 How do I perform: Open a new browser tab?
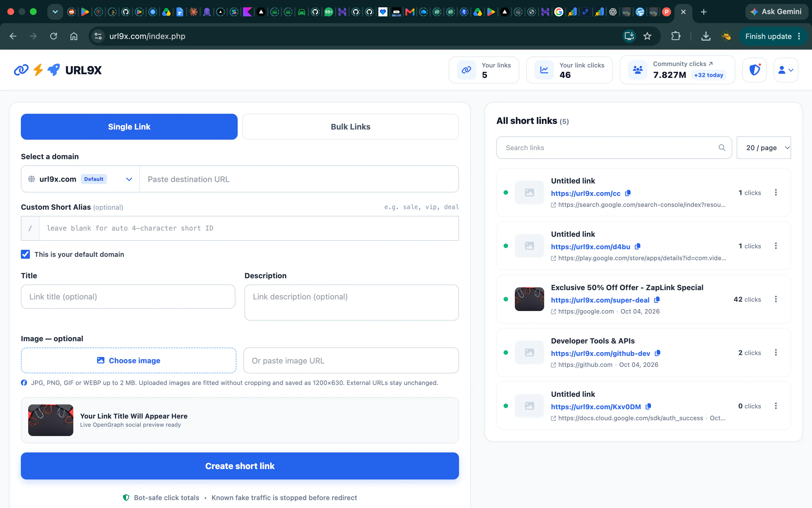pyautogui.click(x=704, y=12)
